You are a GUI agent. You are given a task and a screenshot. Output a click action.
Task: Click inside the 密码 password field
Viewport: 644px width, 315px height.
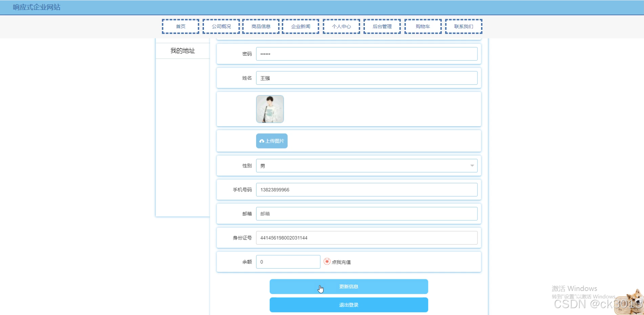pyautogui.click(x=366, y=54)
